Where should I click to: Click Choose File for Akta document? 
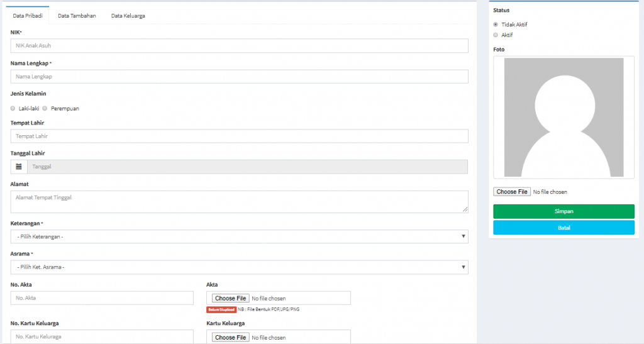[230, 298]
